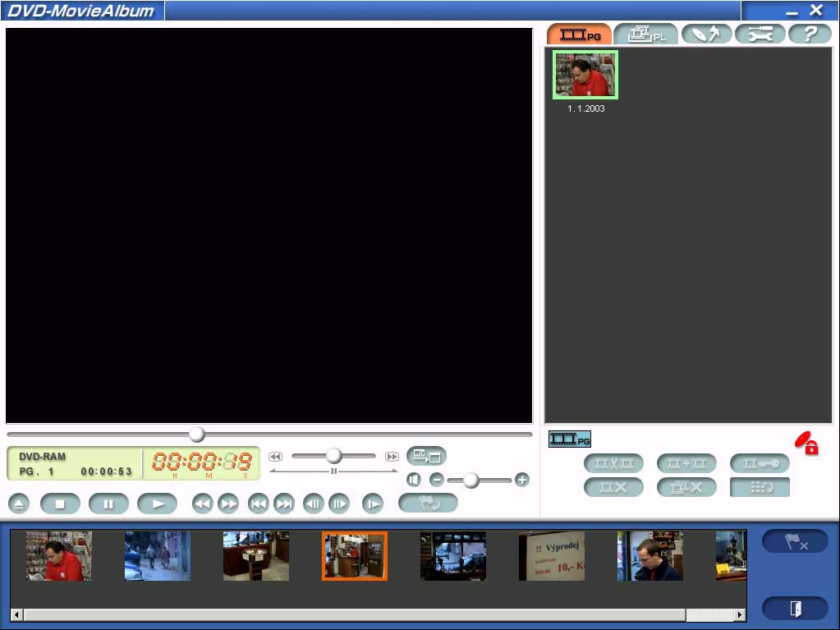
Task: Open the wrench settings panel
Action: click(760, 34)
